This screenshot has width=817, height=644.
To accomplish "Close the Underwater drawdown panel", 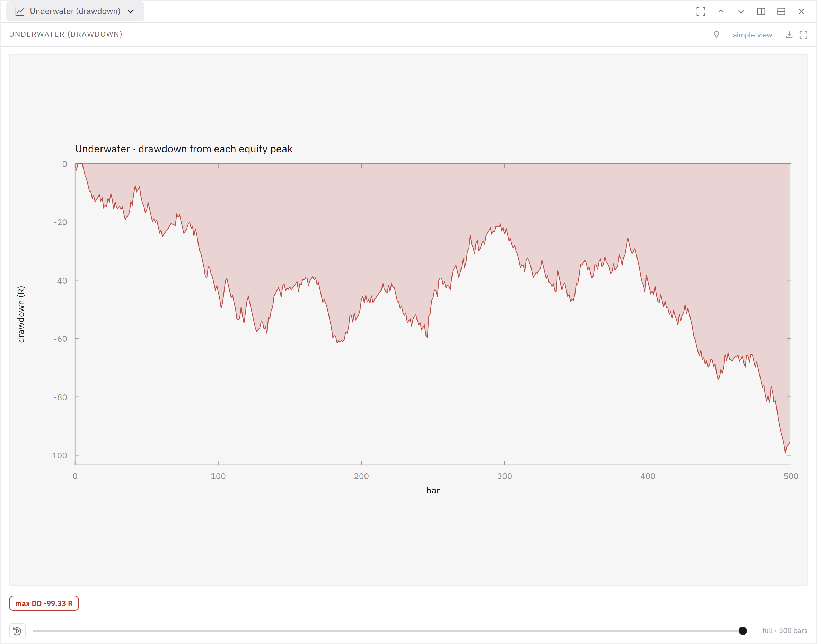I will click(801, 11).
